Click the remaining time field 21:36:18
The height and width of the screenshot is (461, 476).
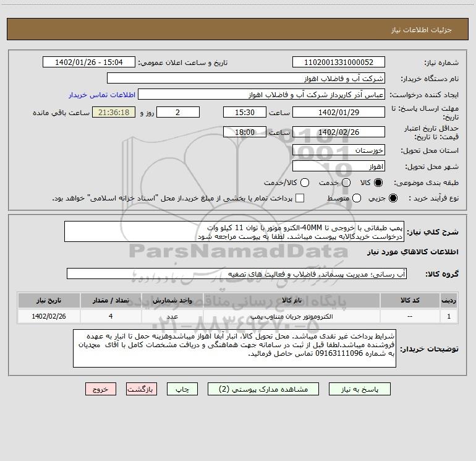click(114, 112)
